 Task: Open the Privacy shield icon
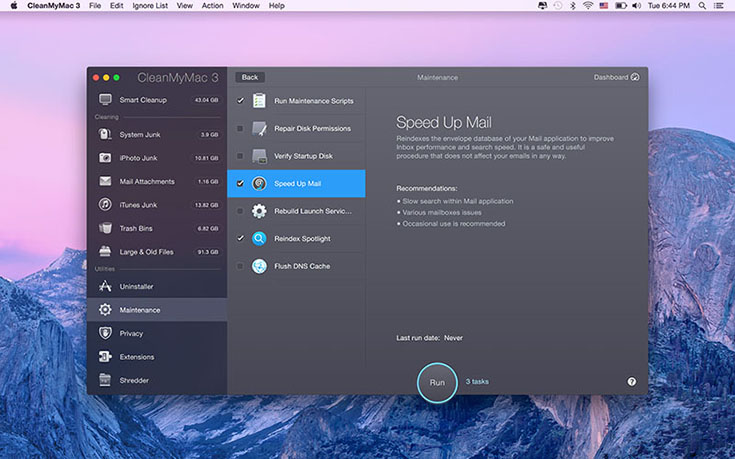click(105, 333)
